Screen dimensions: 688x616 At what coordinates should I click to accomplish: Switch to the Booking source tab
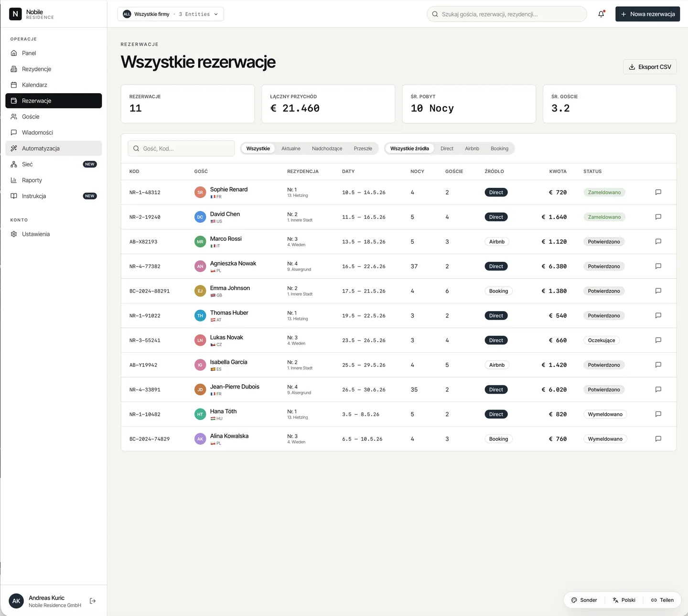(500, 149)
